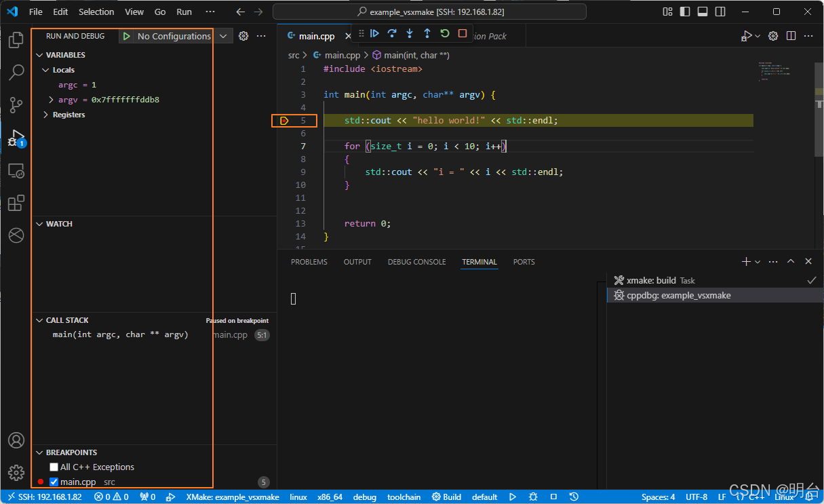Collapse the VARIABLES section
The image size is (824, 504).
click(39, 55)
